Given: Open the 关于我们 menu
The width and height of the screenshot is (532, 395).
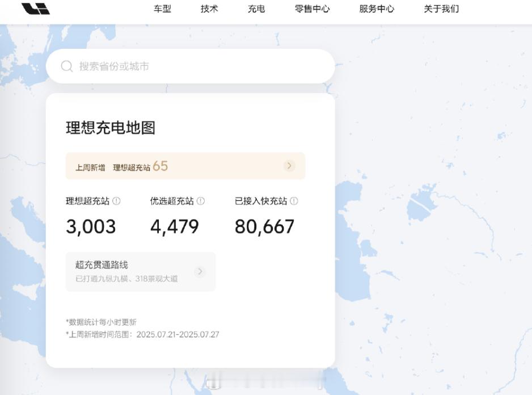Looking at the screenshot, I should (441, 9).
